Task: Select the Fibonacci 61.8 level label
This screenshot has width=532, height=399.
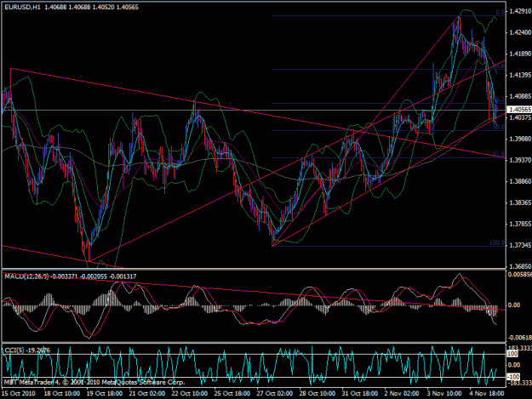Action: (499, 154)
